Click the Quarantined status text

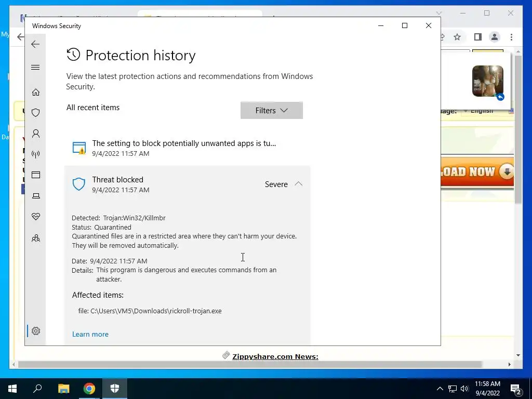coord(113,227)
